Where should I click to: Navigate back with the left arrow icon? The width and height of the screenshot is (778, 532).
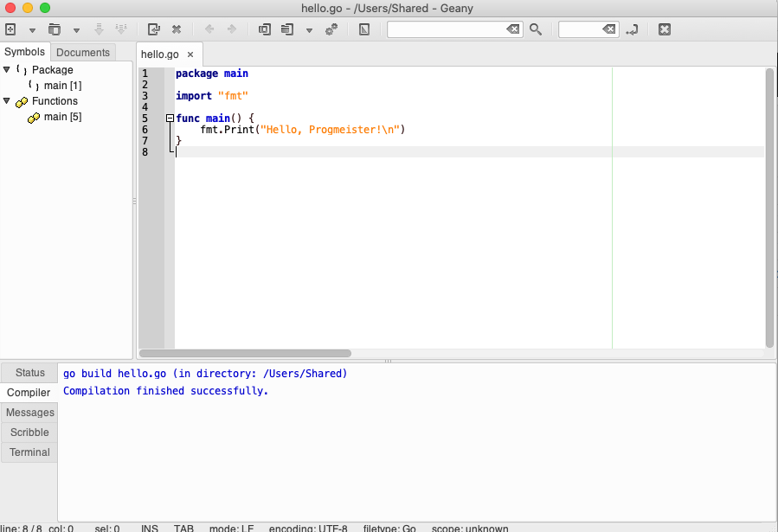[x=209, y=29]
